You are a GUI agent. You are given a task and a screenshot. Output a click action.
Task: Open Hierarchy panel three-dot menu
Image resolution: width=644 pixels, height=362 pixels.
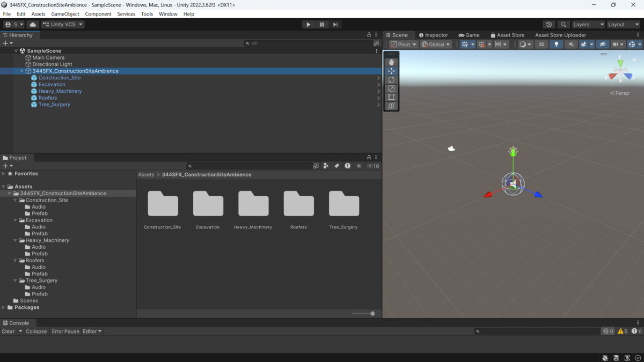[x=376, y=35]
